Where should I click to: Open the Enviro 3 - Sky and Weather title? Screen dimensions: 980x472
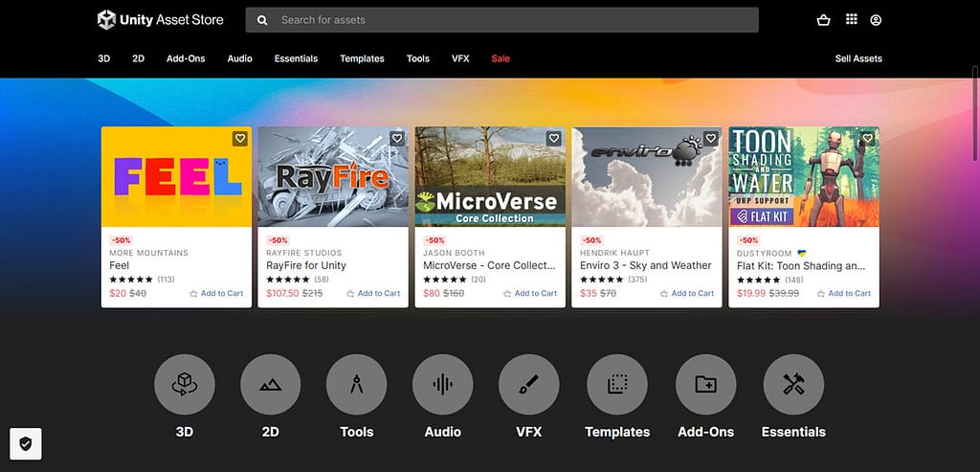click(646, 266)
